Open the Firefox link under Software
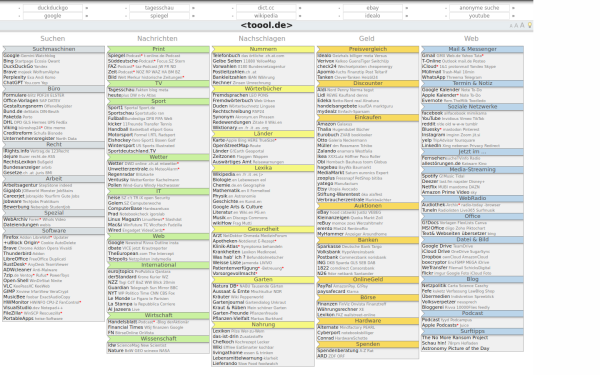600x375 pixels. [x=11, y=237]
